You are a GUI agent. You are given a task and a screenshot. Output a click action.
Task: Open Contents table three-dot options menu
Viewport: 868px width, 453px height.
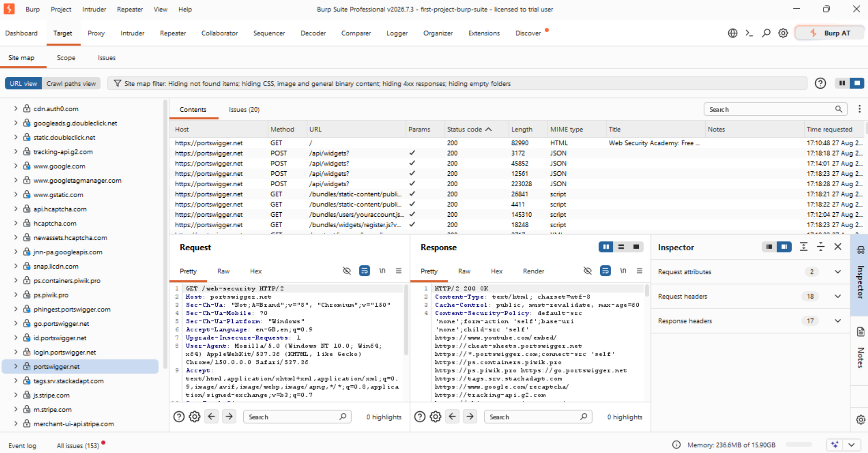(x=859, y=109)
